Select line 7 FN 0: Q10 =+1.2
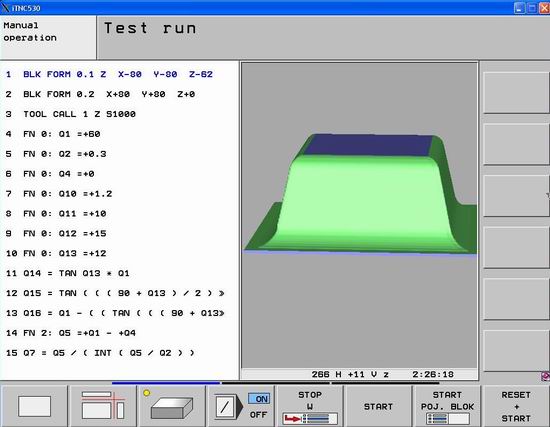 tap(59, 194)
